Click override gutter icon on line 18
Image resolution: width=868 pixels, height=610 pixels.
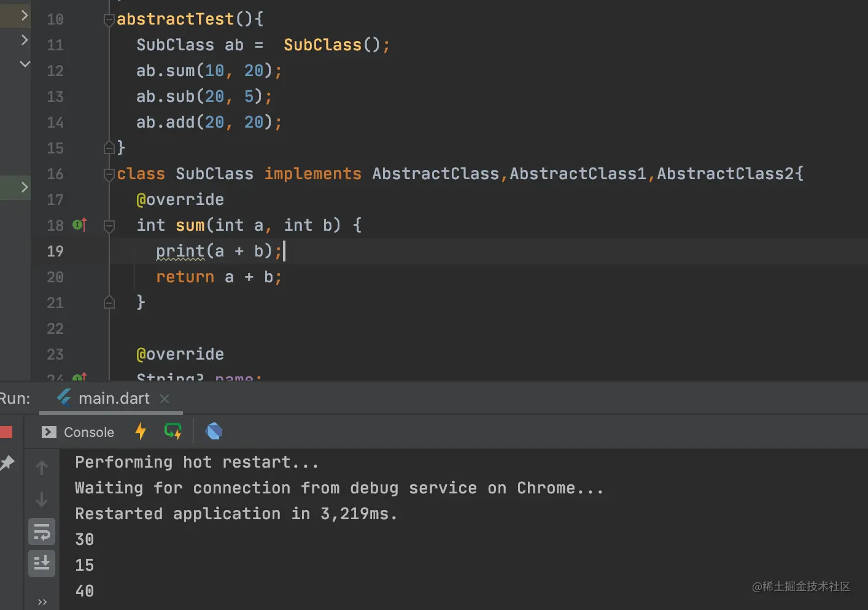(x=80, y=225)
